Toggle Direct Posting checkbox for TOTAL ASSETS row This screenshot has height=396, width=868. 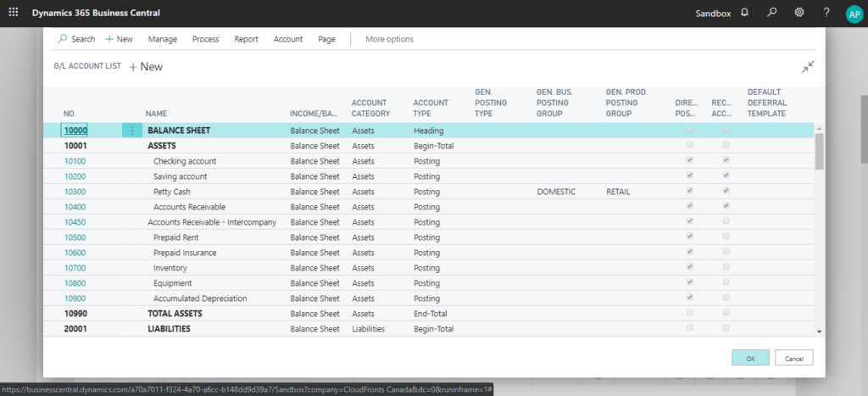pos(690,312)
